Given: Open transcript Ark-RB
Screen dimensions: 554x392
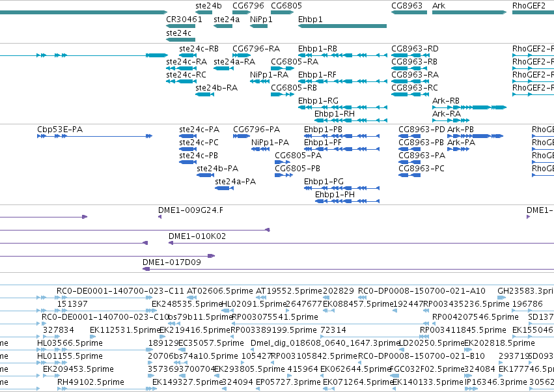Looking at the screenshot, I should [446, 101].
